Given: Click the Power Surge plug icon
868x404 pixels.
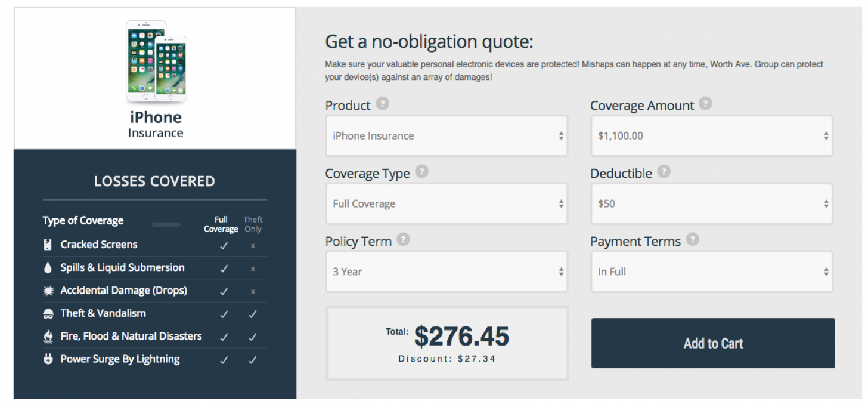Looking at the screenshot, I should point(48,359).
